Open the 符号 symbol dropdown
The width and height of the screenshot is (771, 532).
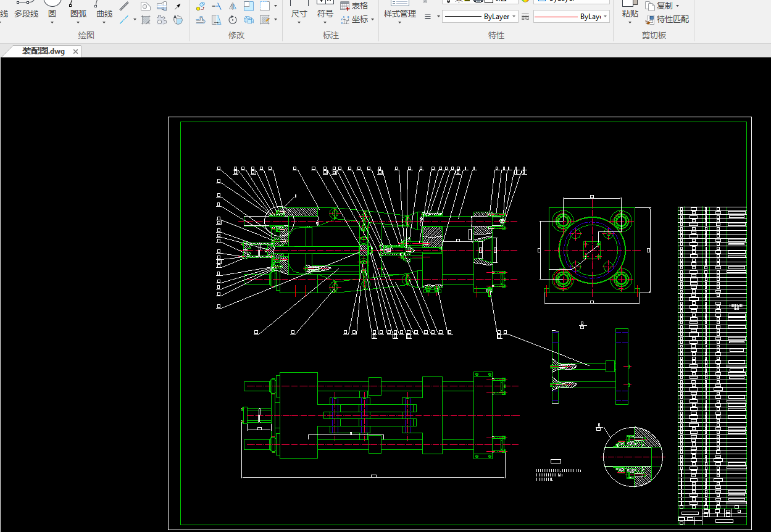325,23
